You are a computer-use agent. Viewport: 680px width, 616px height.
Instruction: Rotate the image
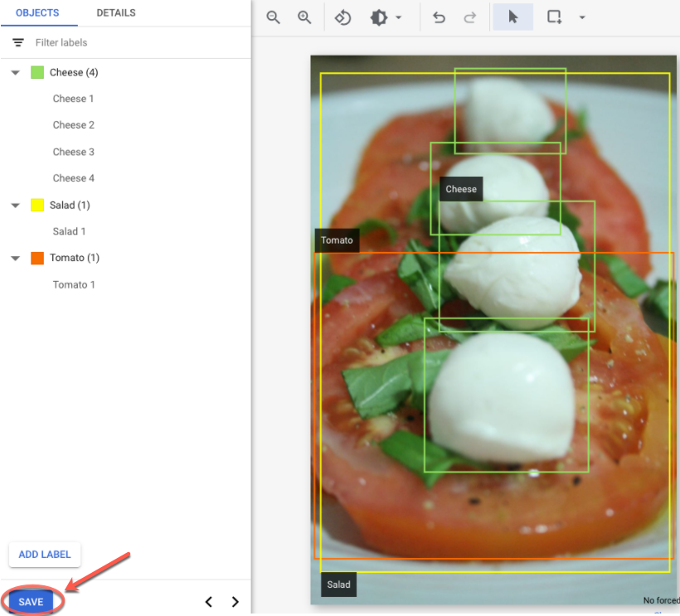(342, 17)
